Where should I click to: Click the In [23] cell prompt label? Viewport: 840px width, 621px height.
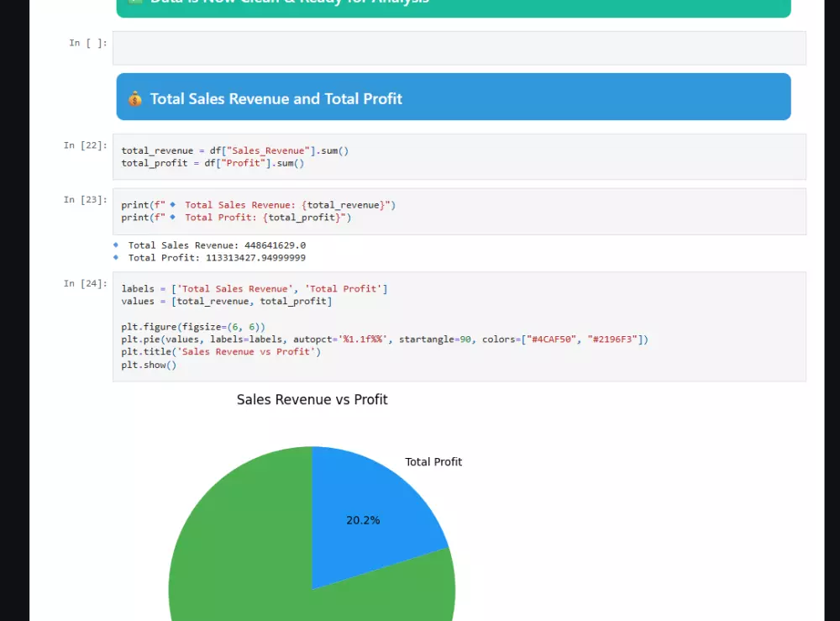coord(84,199)
